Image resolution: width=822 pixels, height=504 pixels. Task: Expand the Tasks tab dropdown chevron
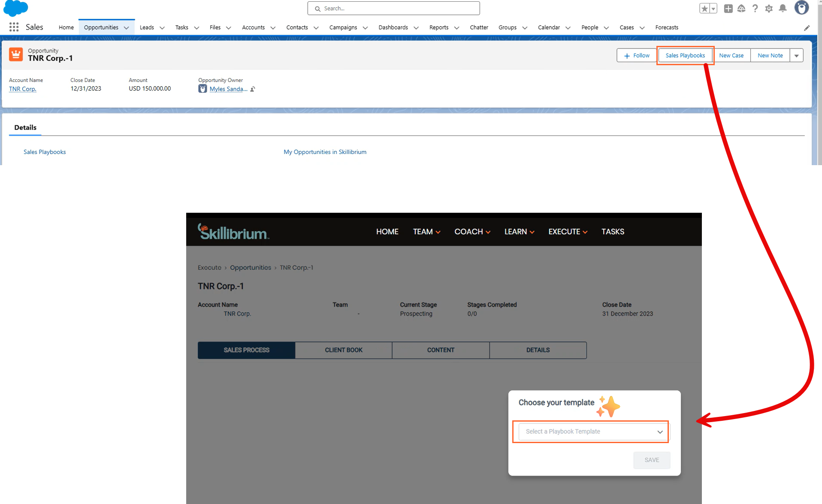click(196, 28)
